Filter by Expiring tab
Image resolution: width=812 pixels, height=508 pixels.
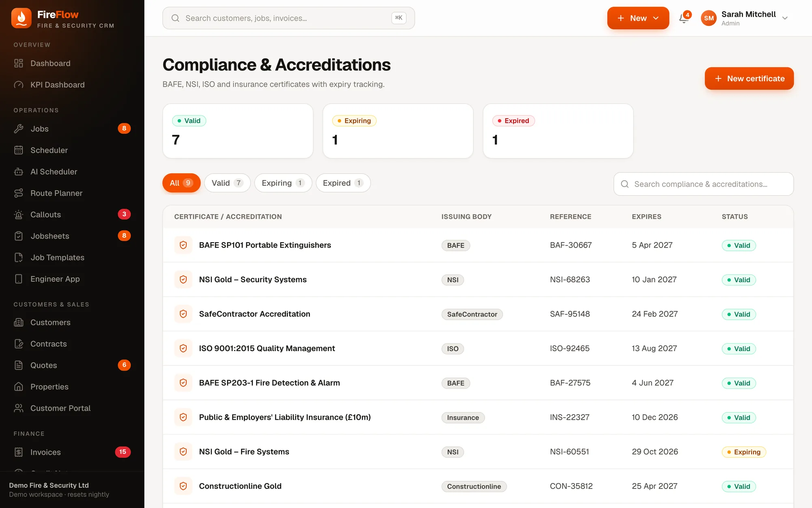tap(283, 183)
